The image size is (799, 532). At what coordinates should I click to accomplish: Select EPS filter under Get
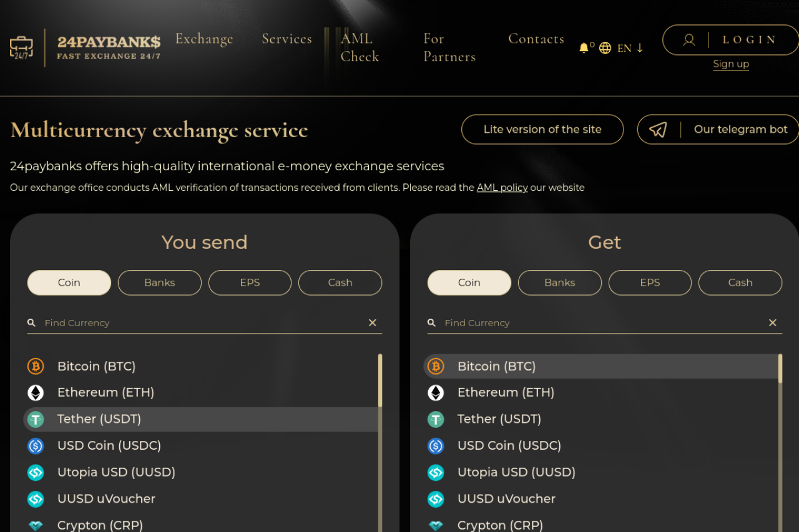pos(650,283)
